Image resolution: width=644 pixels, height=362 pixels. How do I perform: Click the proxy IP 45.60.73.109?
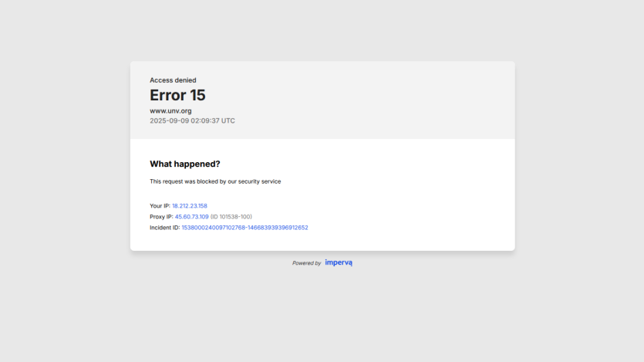[191, 217]
